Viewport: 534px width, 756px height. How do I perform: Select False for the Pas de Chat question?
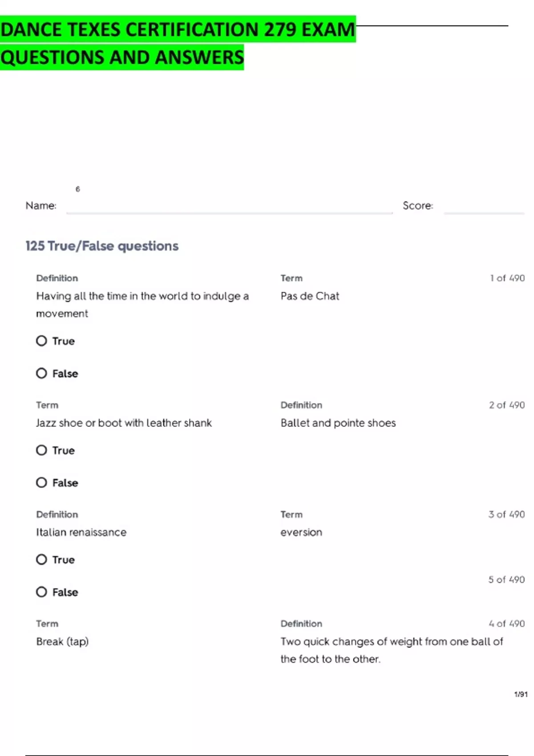41,374
